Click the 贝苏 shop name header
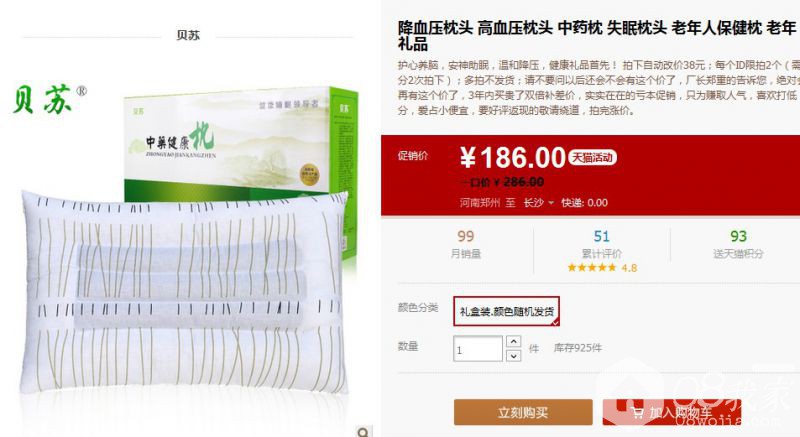Image resolution: width=800 pixels, height=437 pixels. (x=188, y=35)
